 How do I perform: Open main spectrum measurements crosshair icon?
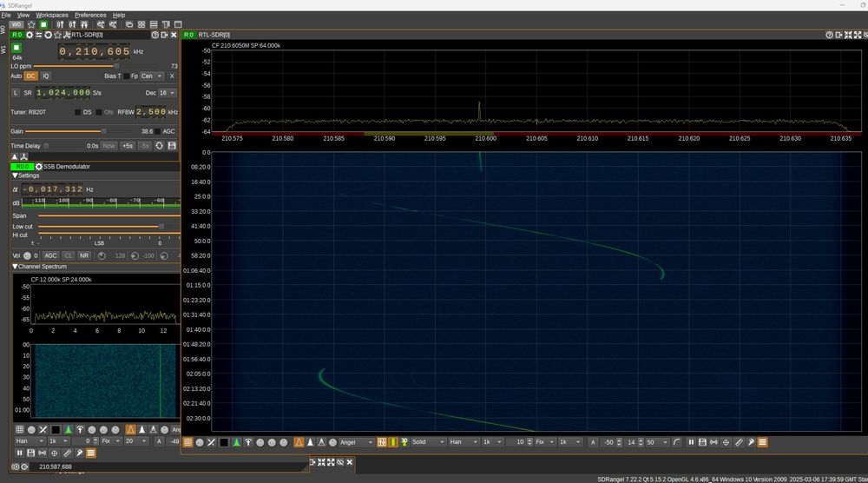point(726,442)
